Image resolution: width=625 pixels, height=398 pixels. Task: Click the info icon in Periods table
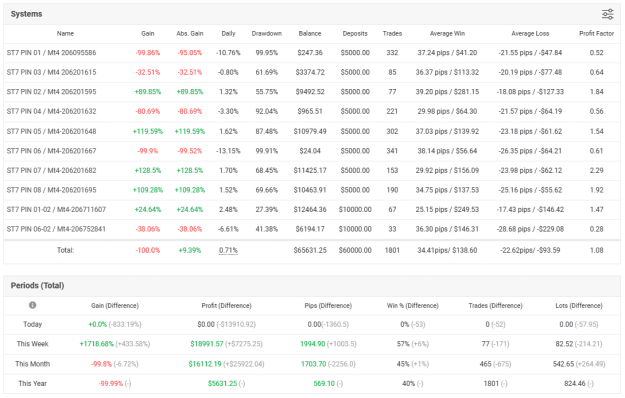pos(33,305)
